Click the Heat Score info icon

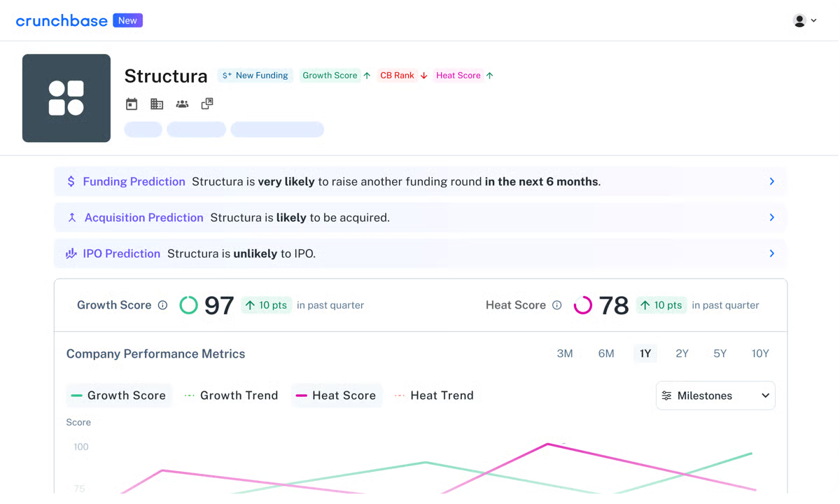pyautogui.click(x=557, y=305)
